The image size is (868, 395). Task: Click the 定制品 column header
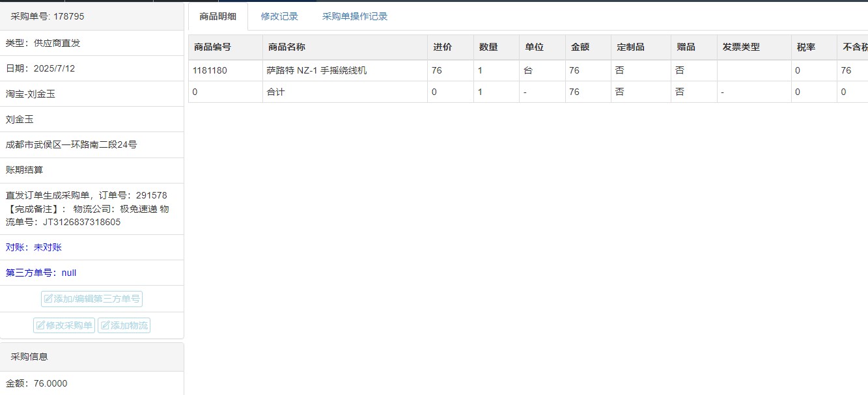[x=641, y=47]
